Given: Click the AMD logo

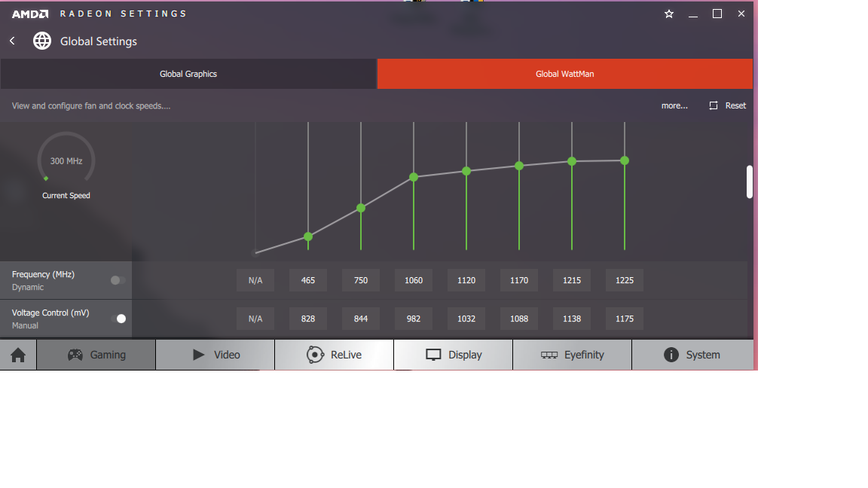Looking at the screenshot, I should 30,14.
